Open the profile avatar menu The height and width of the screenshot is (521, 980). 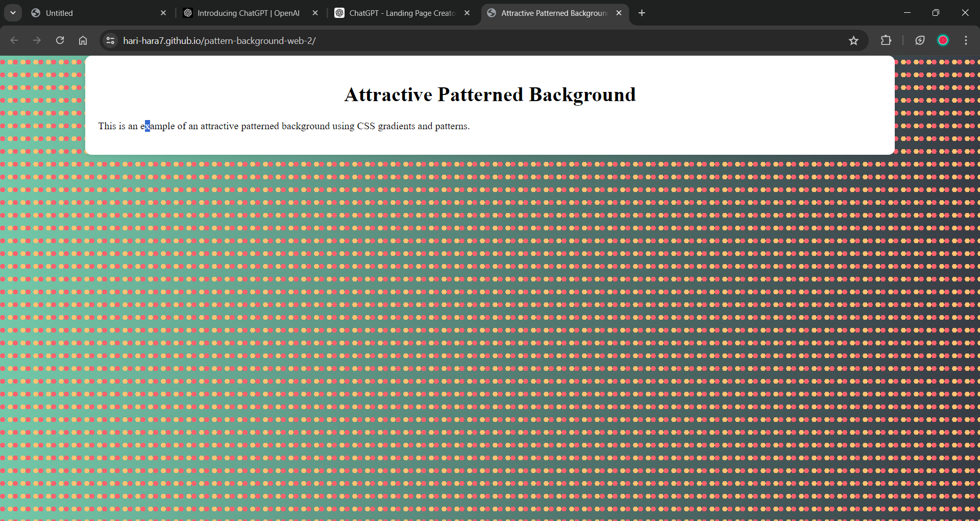pyautogui.click(x=943, y=40)
